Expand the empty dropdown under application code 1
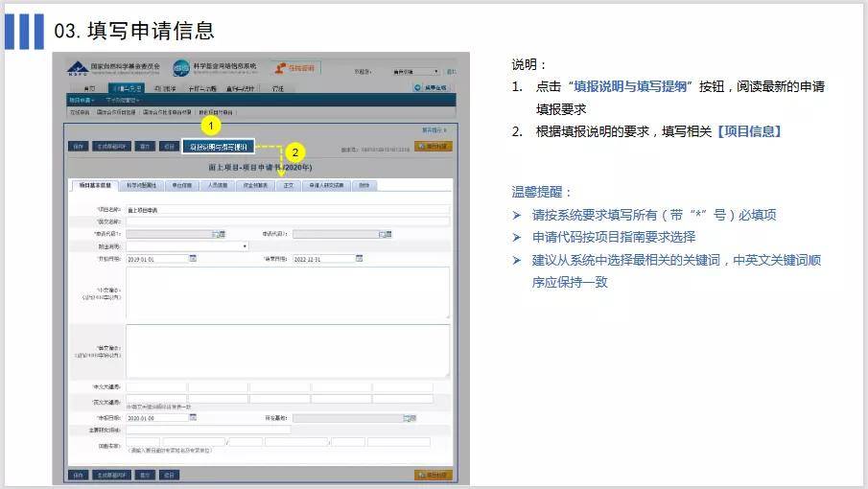868x489 pixels. tap(245, 246)
